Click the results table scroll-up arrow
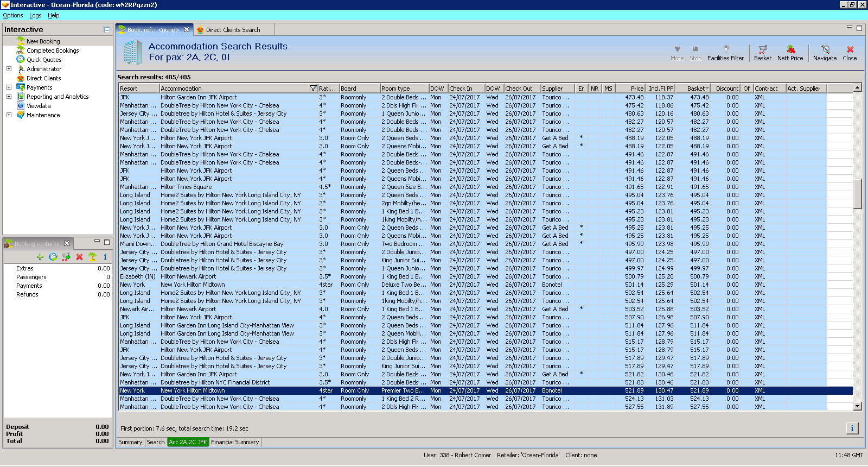Screen dimensions: 868x467 pos(858,87)
